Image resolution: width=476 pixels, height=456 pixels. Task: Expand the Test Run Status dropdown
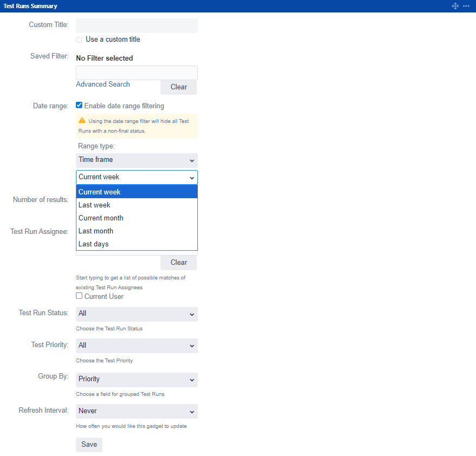point(137,314)
